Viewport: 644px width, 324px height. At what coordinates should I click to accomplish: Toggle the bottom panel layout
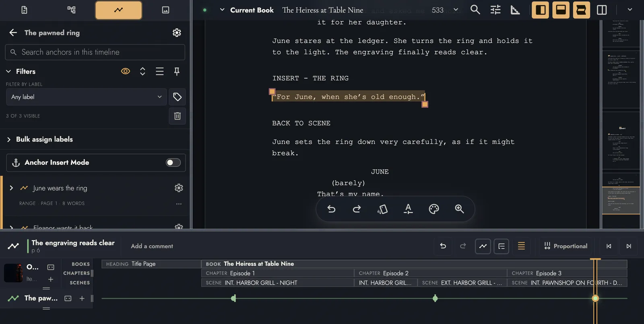561,10
